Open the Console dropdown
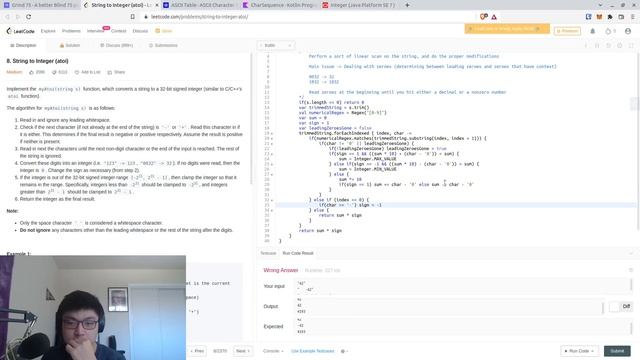Screen dimensions: 640x360 (273, 351)
